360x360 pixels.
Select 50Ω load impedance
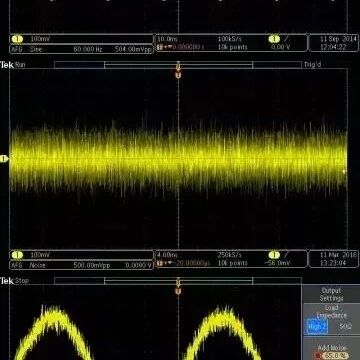click(346, 326)
